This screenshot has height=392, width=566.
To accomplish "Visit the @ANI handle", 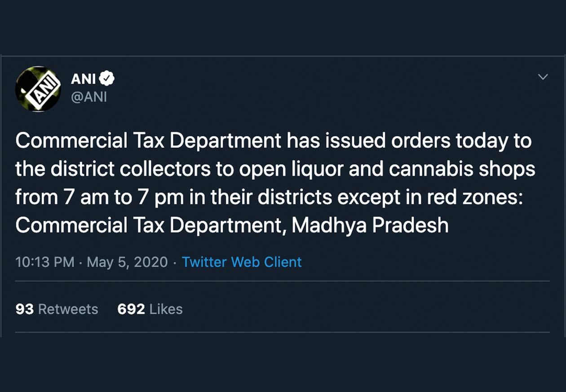I will [89, 97].
